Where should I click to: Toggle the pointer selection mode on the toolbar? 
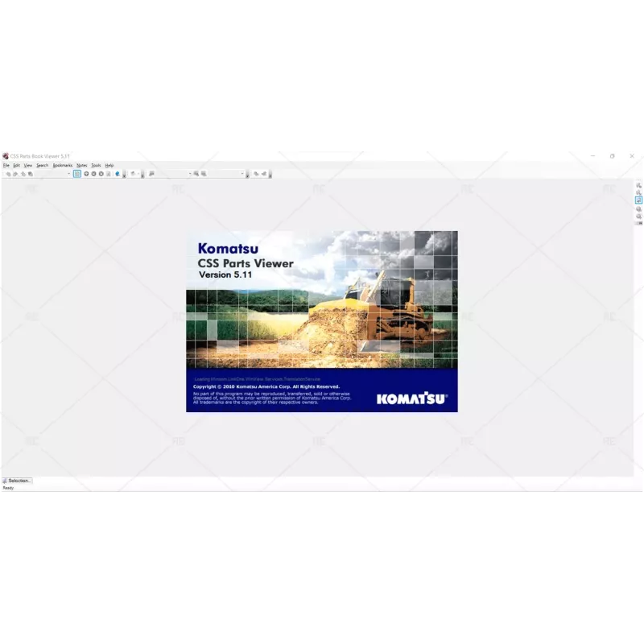[x=76, y=174]
